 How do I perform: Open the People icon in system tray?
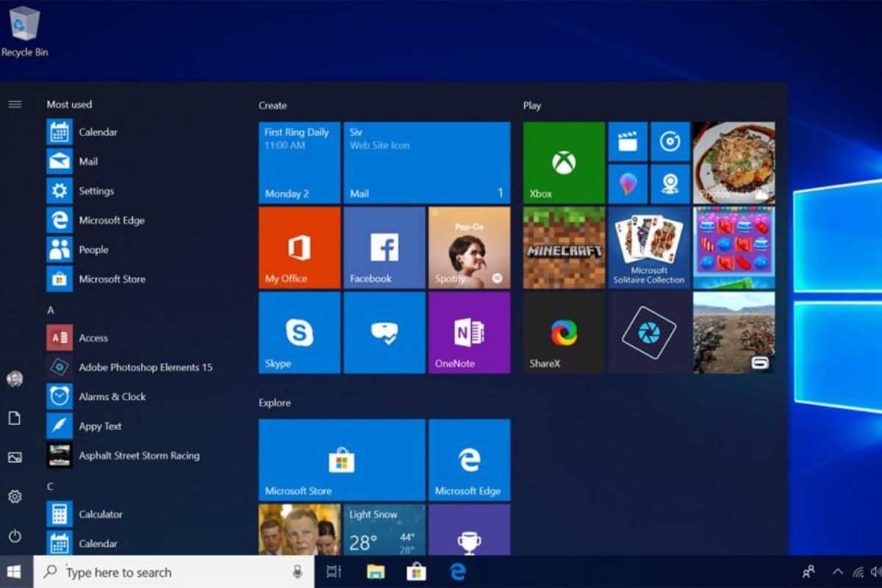[809, 572]
